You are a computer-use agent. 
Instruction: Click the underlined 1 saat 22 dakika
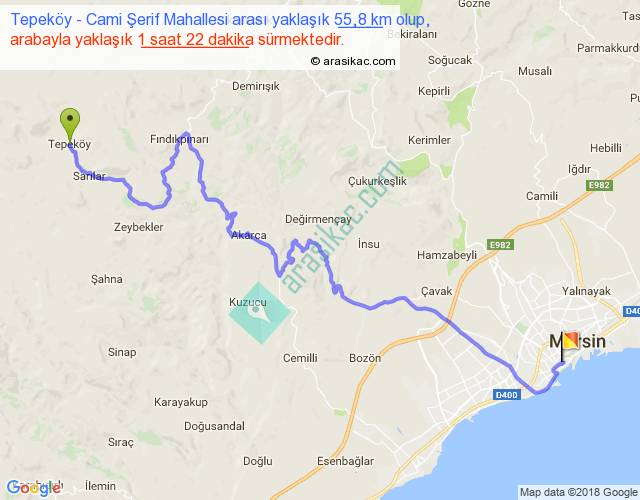tap(196, 40)
